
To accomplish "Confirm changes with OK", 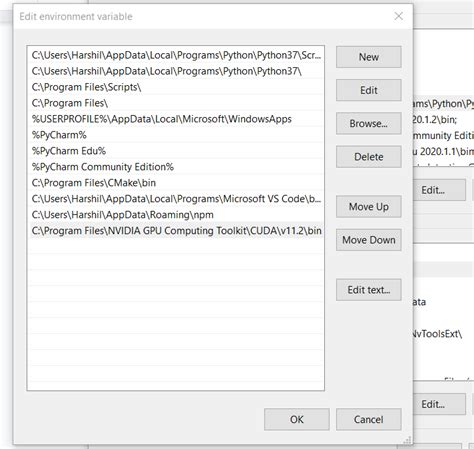I will pyautogui.click(x=297, y=419).
